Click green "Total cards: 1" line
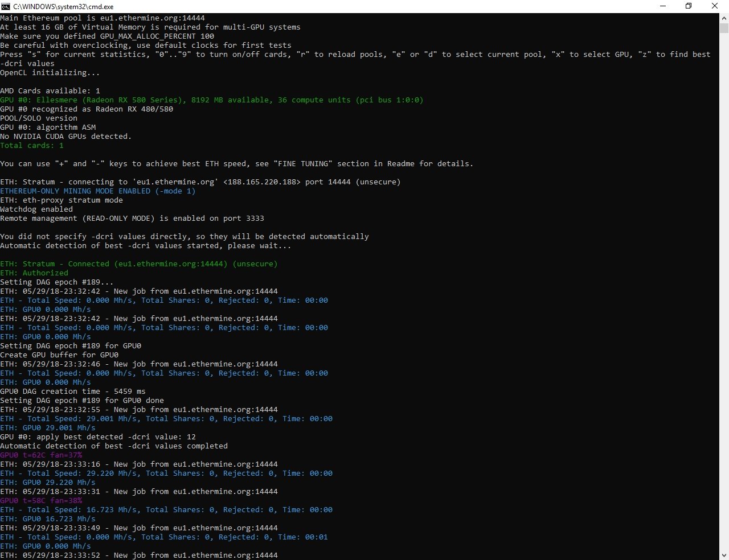The width and height of the screenshot is (729, 560). point(32,146)
